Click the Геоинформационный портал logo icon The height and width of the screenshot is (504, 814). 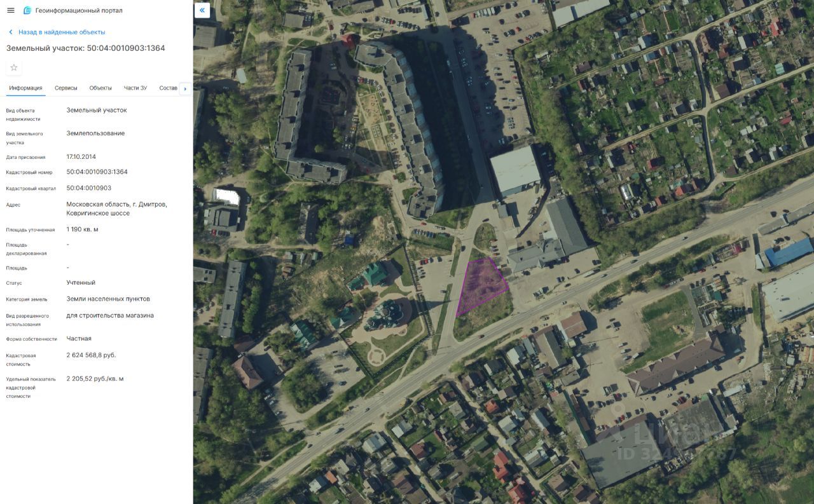(x=27, y=10)
